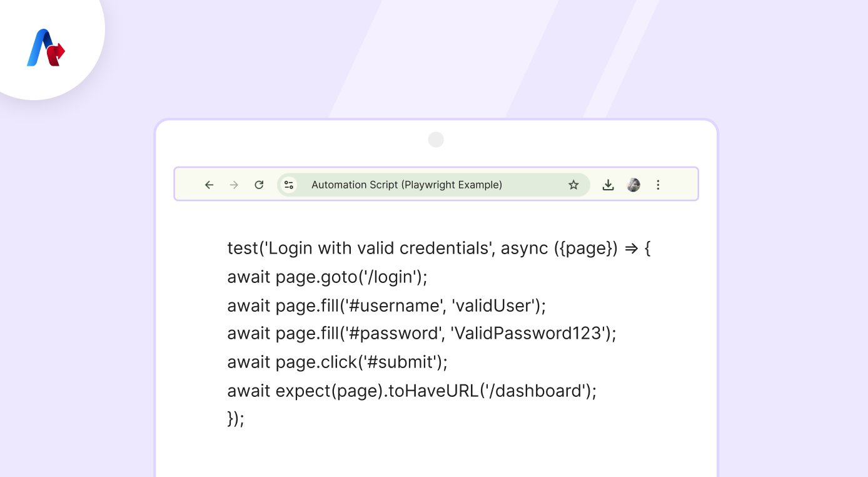Click the line filling '#username' with 'validUser'
868x477 pixels.
point(386,305)
